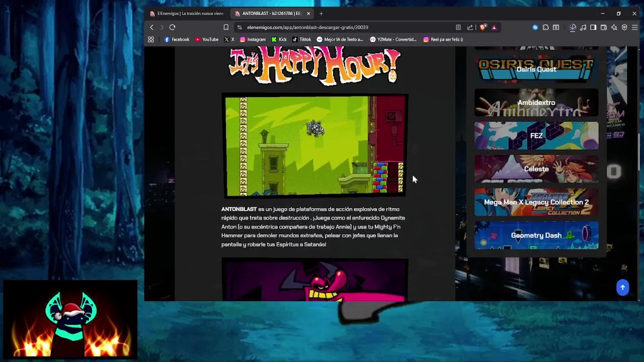Close the ANTONBLAST tab
The height and width of the screenshot is (362, 644).
coord(308,14)
